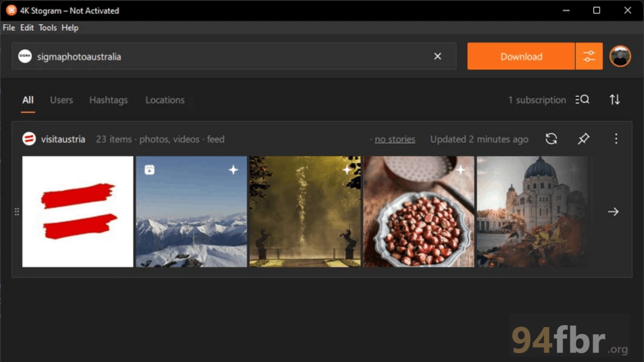Click '23 items · photos, videos · feed' text
The width and height of the screenshot is (644, 362).
(x=160, y=139)
